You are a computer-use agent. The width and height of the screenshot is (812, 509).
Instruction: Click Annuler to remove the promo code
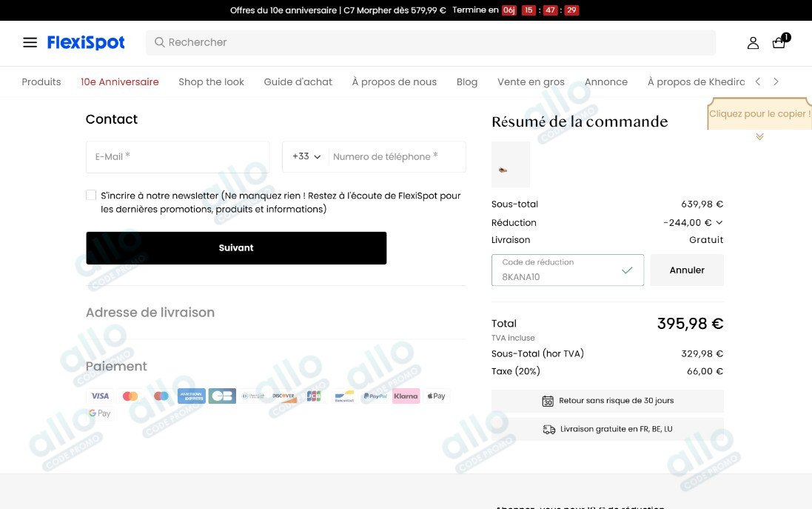pos(687,270)
